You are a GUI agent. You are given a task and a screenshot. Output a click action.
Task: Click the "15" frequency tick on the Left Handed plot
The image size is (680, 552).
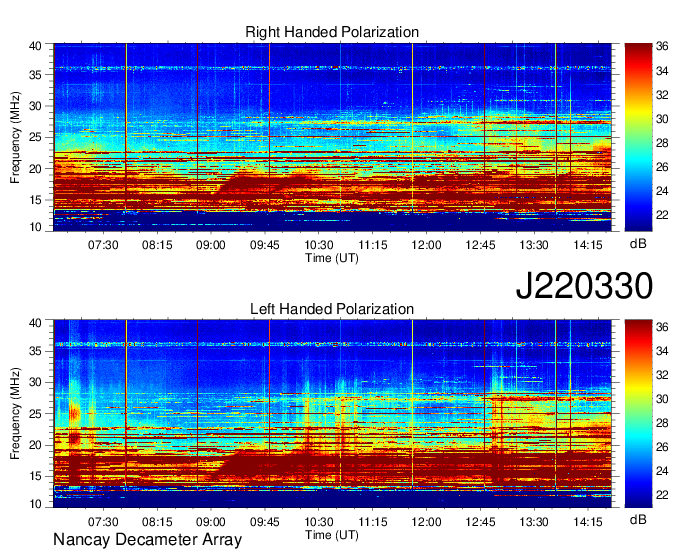point(35,477)
